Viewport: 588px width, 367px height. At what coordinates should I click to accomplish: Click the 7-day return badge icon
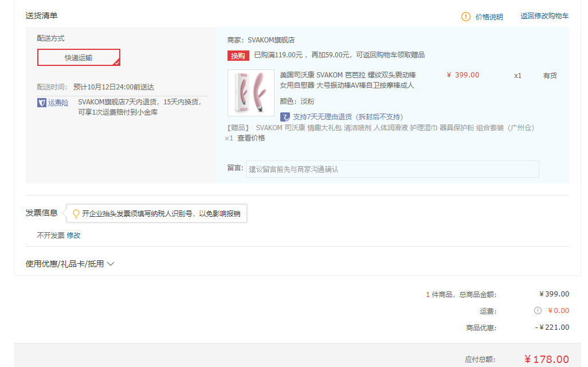[x=285, y=117]
